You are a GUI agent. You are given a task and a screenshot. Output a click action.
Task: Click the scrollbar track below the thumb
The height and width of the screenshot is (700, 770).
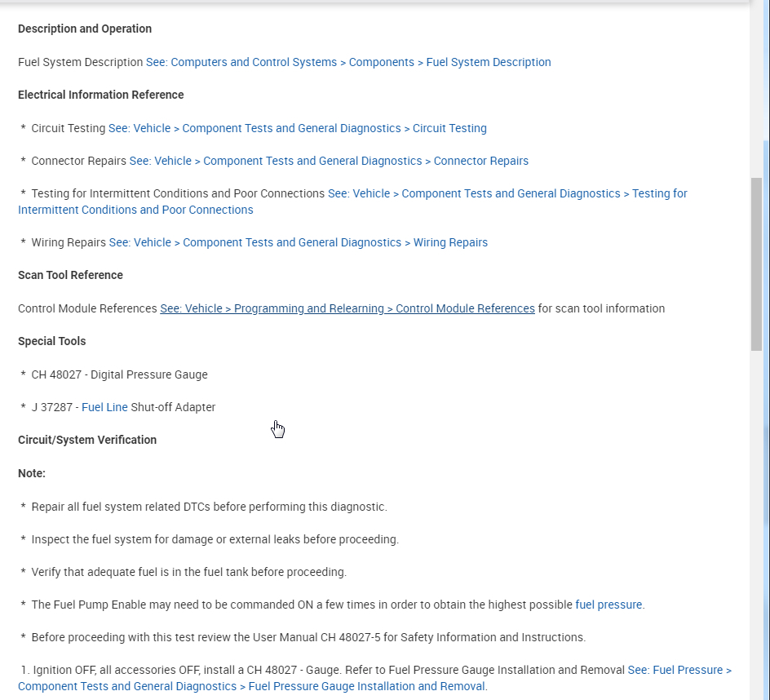click(x=757, y=522)
